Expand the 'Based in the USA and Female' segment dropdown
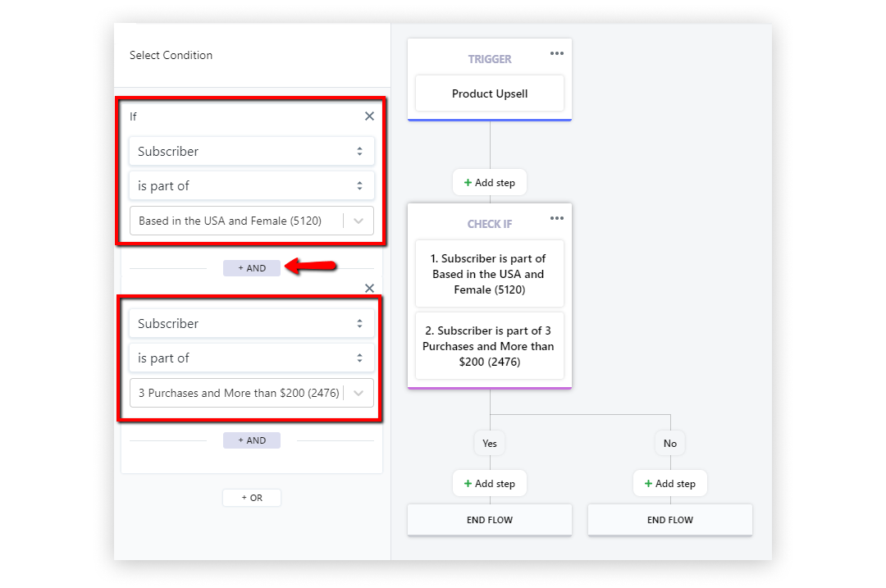 coord(359,221)
